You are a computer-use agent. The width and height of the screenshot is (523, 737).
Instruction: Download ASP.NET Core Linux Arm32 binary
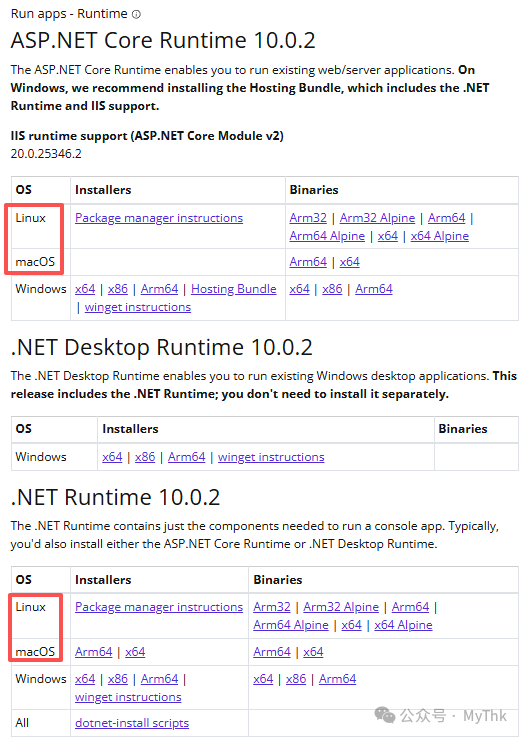308,218
